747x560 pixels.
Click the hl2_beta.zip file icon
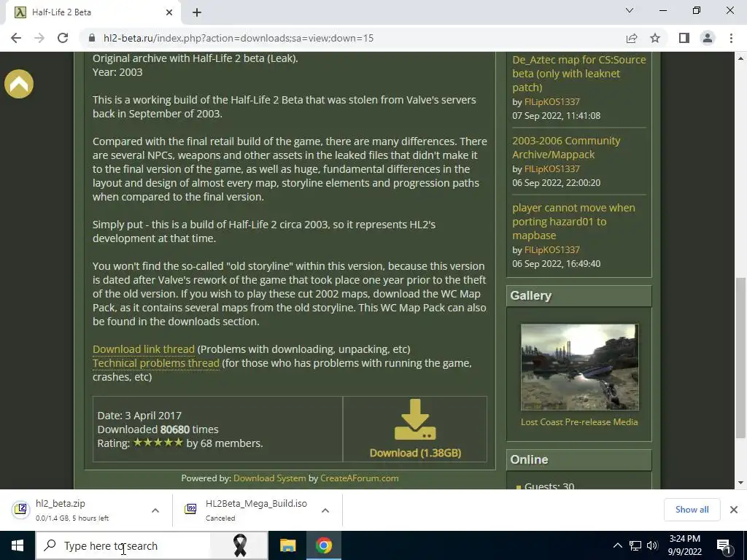[x=20, y=510]
